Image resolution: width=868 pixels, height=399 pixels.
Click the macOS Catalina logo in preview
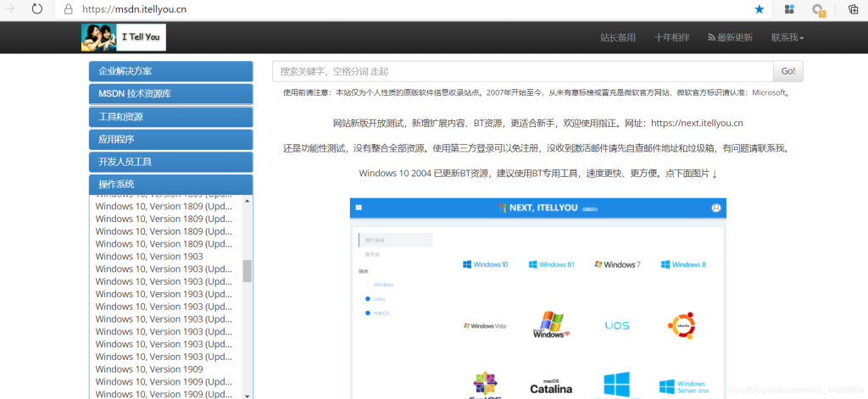551,386
